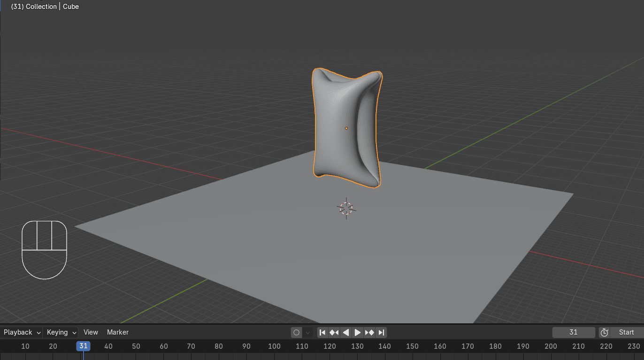Jump to the previous keyframe

(x=334, y=332)
